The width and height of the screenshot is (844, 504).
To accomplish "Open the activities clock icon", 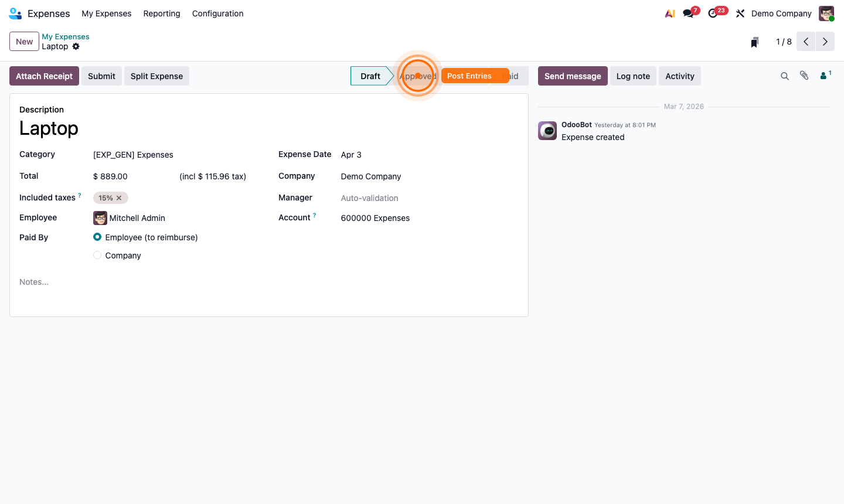I will (x=714, y=13).
